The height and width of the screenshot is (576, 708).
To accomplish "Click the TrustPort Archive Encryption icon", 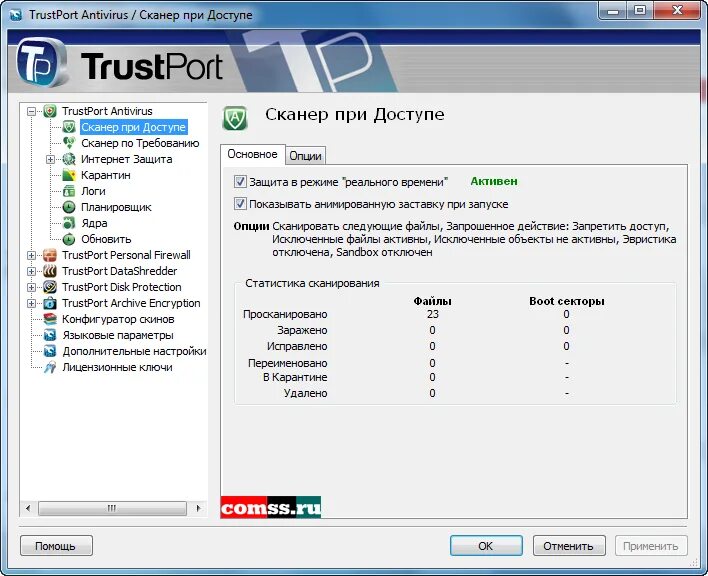I will (x=50, y=303).
